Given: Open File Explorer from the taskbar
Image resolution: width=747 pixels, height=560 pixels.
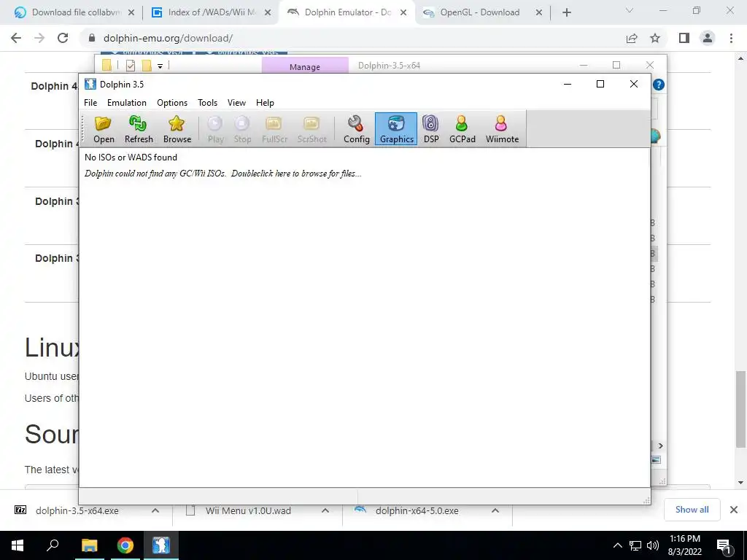Looking at the screenshot, I should [89, 545].
